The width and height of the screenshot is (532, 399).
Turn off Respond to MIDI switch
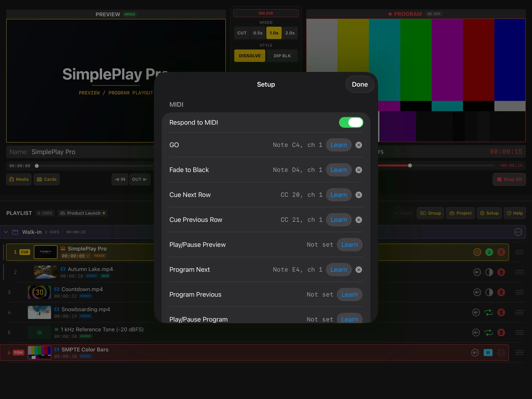point(351,122)
